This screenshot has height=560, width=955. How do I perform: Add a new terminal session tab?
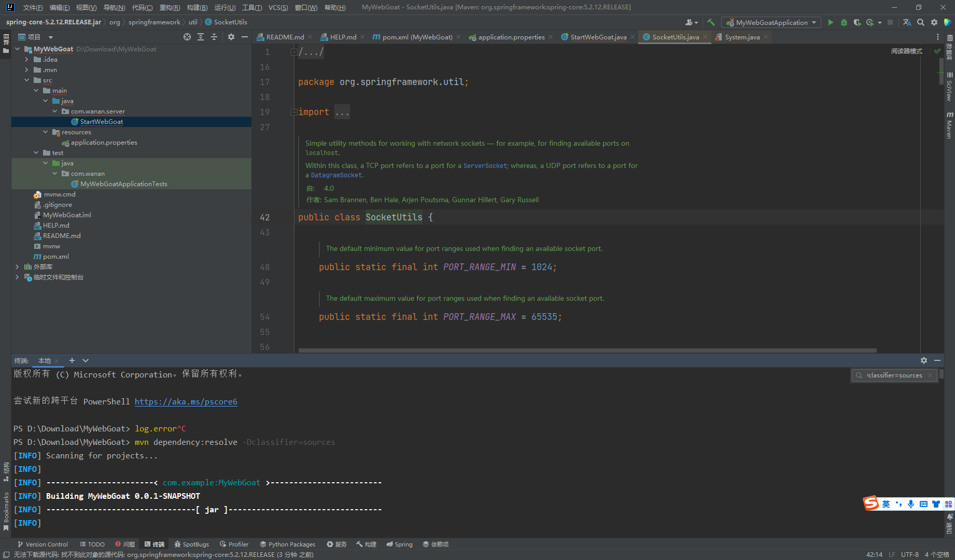(72, 360)
